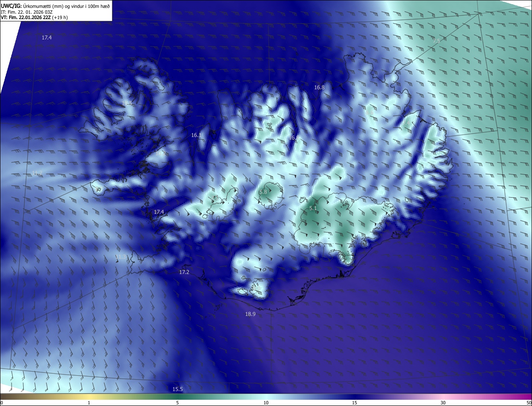Click the 16.1 value on the map
Viewport: 532px width, 406px height.
click(196, 135)
